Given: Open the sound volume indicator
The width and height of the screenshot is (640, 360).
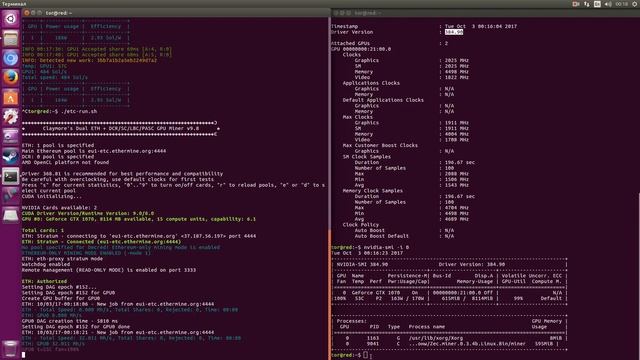Looking at the screenshot, I should [x=608, y=4].
